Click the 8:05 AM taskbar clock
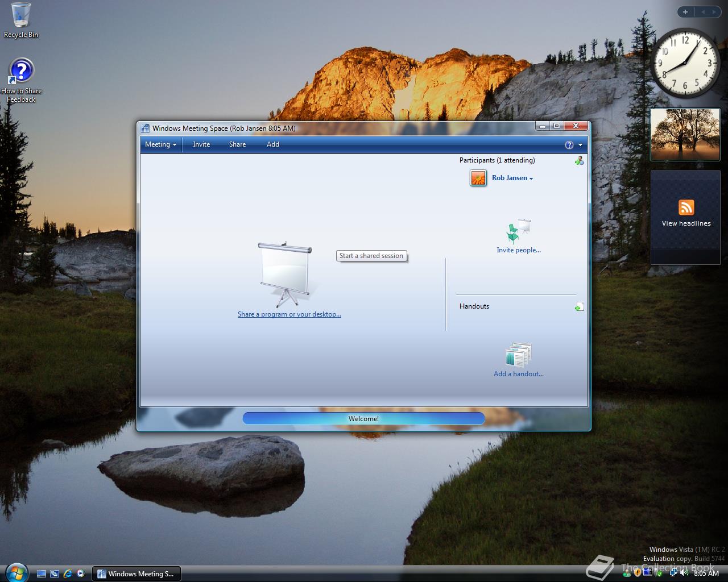 (x=706, y=573)
